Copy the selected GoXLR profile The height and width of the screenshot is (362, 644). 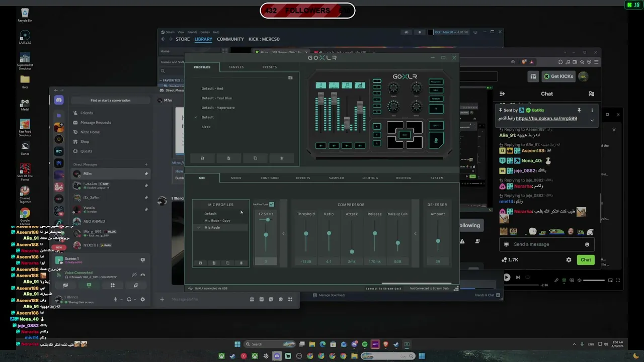[255, 158]
